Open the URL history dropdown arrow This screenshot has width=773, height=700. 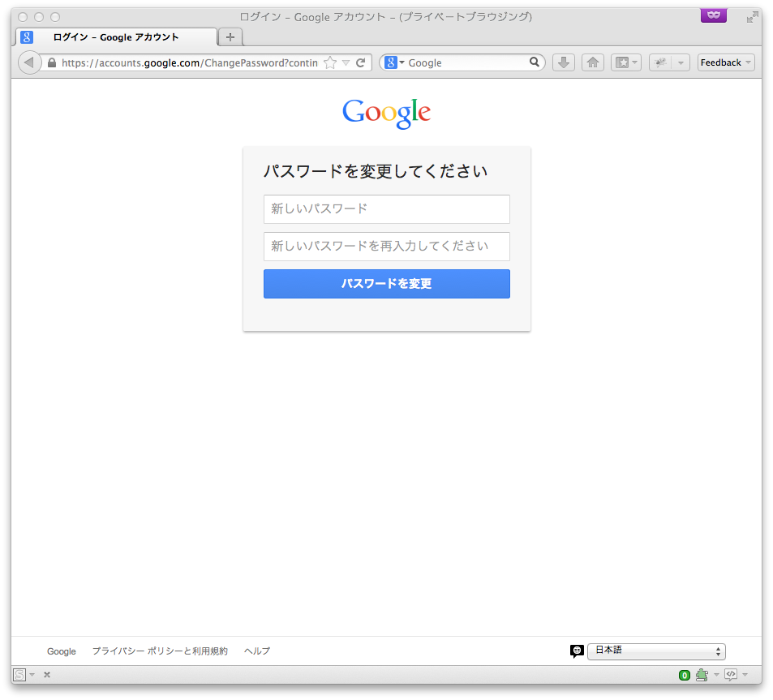[346, 62]
